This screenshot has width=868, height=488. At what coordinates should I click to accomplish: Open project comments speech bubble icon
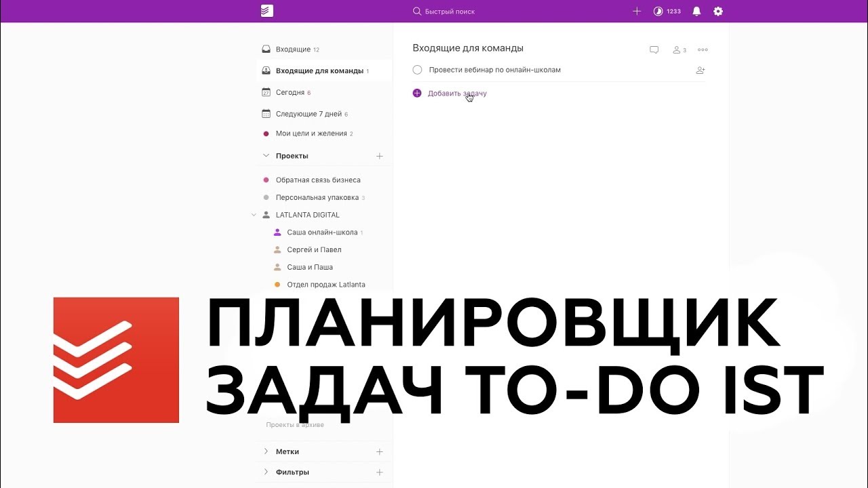click(x=654, y=49)
